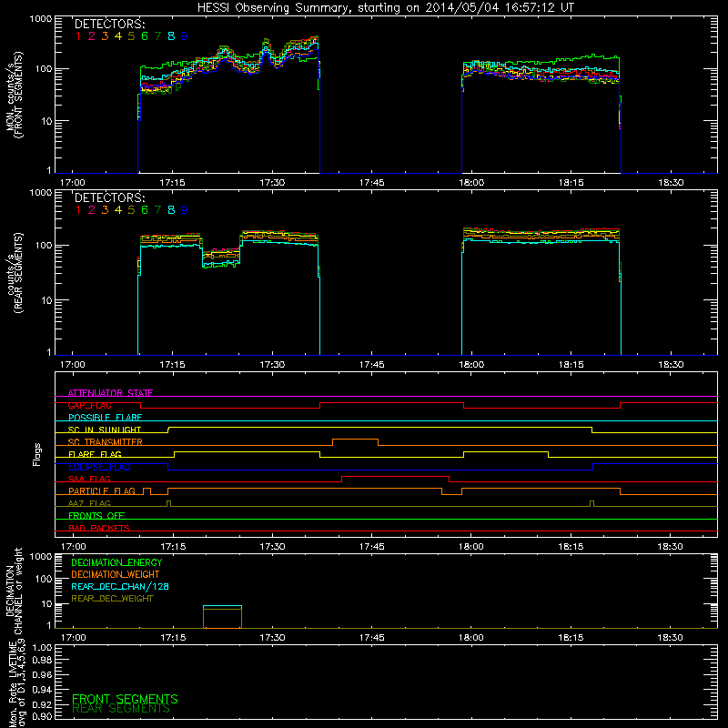
Task: Click the ATTENUATOR_STATE flag label
Action: 110,393
